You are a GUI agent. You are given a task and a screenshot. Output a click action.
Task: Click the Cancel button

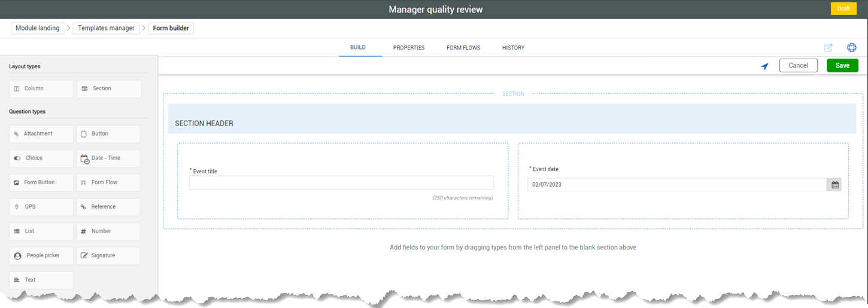point(798,66)
